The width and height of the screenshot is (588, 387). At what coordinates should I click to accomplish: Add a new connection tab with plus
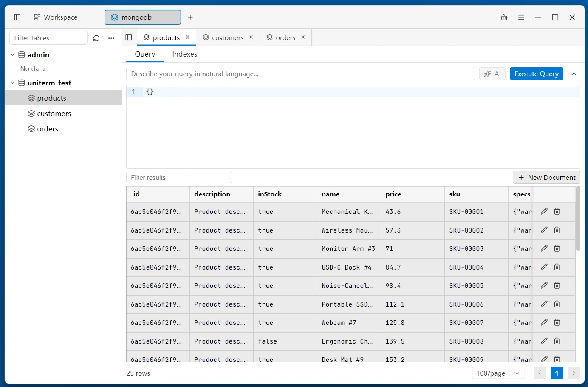[190, 17]
